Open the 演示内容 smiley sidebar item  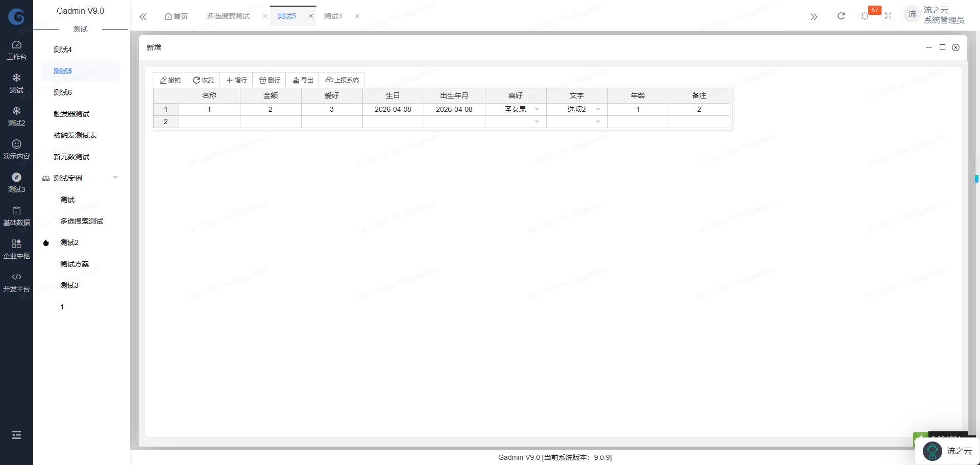click(x=16, y=150)
